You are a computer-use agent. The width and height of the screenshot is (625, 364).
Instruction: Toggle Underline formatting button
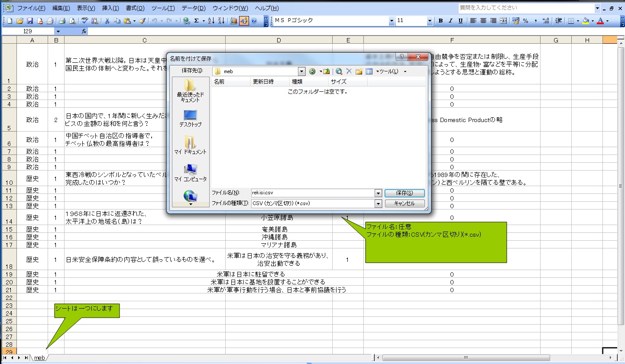point(460,21)
